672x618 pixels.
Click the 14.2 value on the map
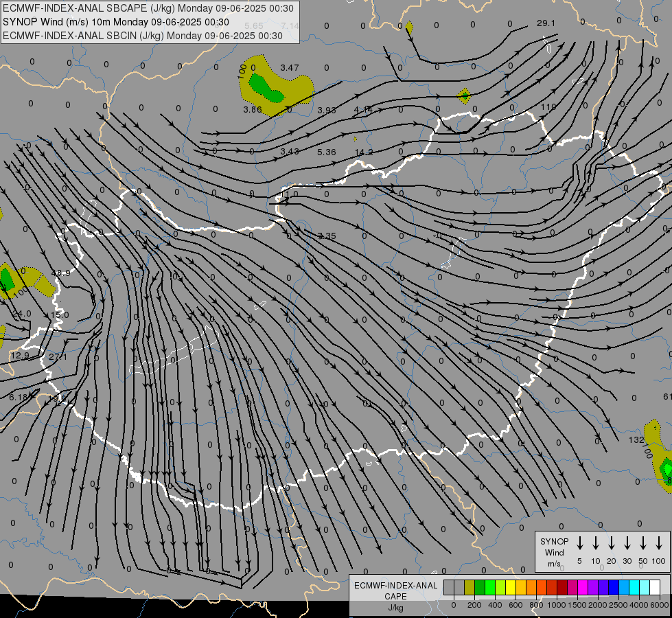point(364,152)
